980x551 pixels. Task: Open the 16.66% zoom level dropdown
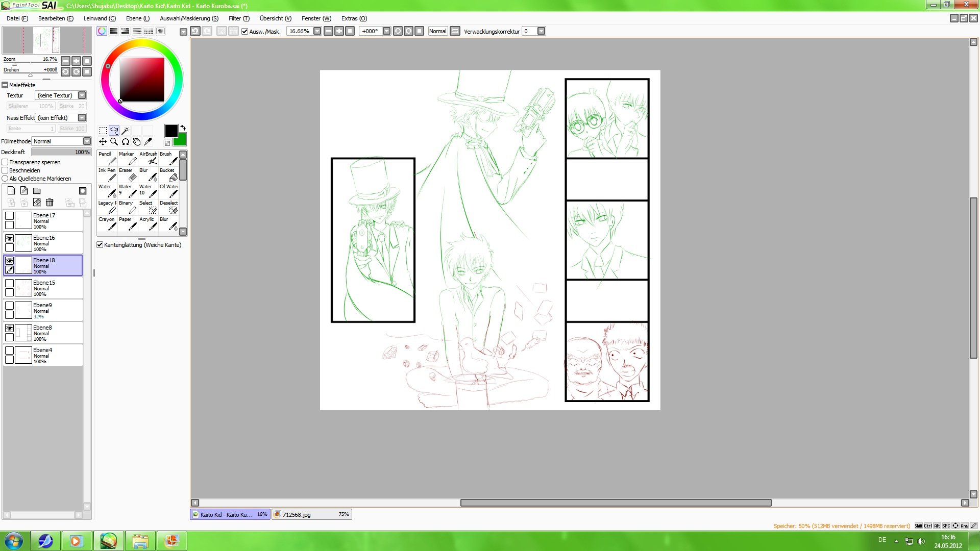click(317, 31)
